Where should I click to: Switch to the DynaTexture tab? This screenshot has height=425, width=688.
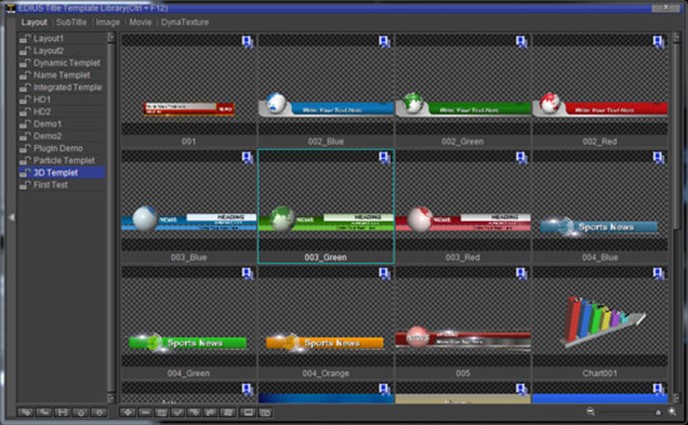click(x=185, y=22)
